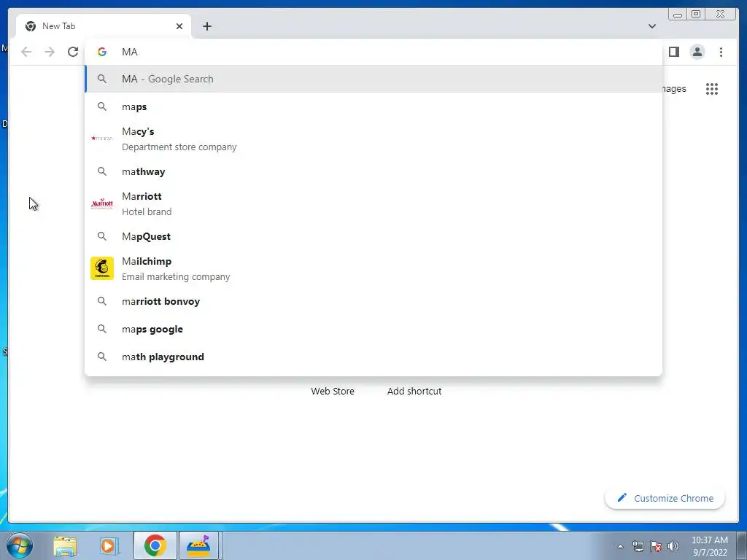Click the forward navigation arrow

50,52
